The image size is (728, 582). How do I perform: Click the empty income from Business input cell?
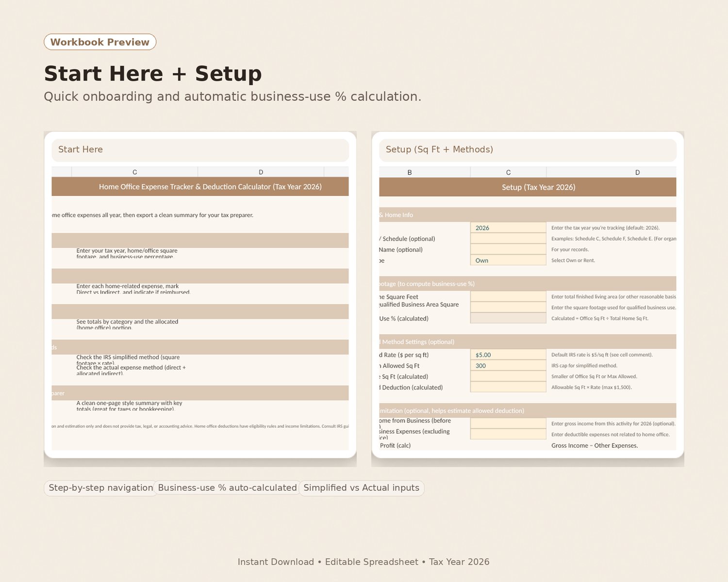click(x=508, y=423)
